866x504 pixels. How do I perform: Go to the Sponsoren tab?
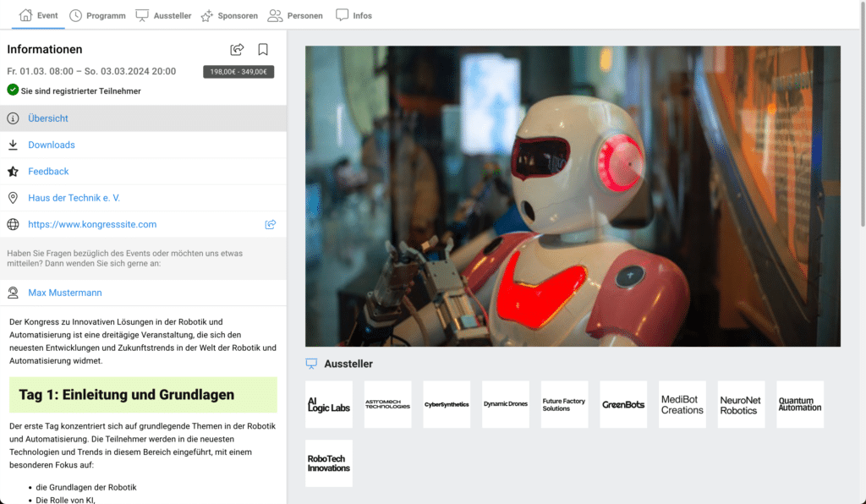[228, 15]
